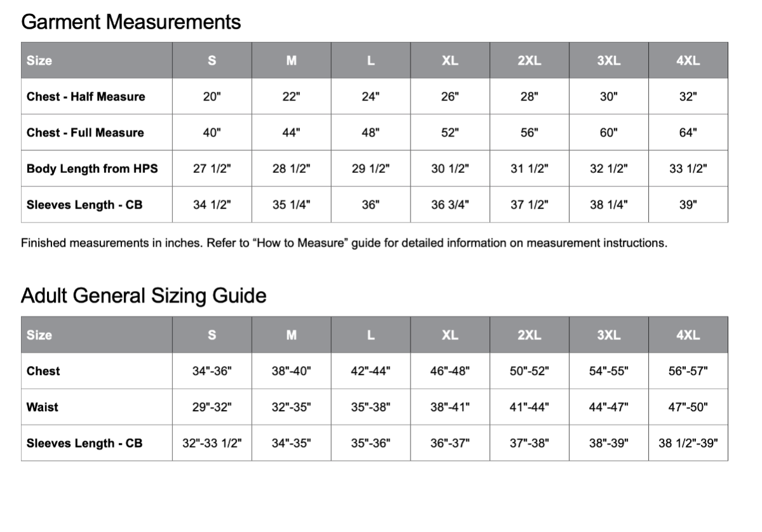Select the 36 3/4" sleeve length cell
The height and width of the screenshot is (532, 762).
(x=450, y=205)
